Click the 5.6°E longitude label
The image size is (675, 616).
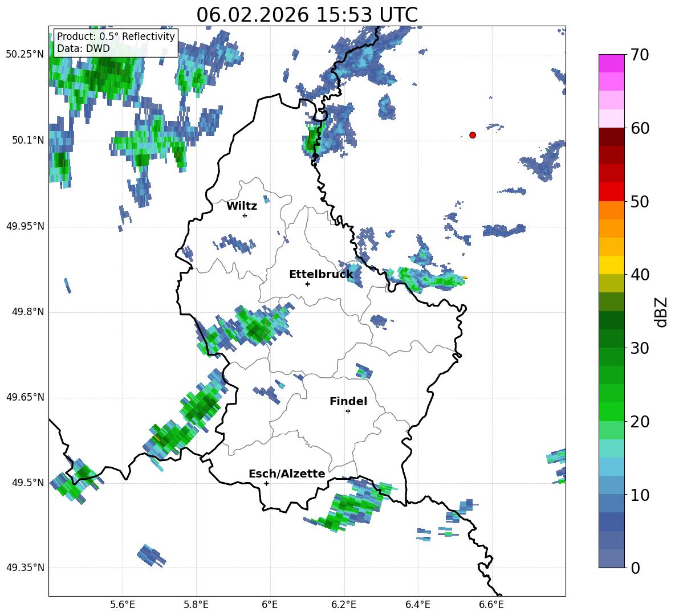tap(123, 605)
